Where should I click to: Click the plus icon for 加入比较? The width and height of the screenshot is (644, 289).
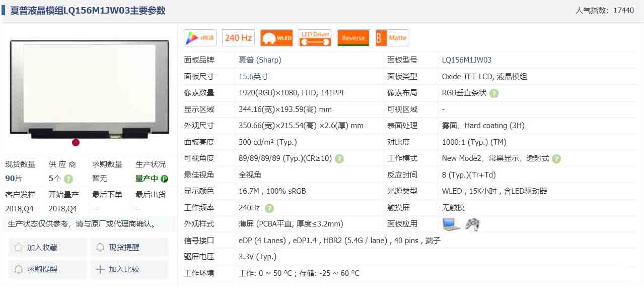point(100,269)
